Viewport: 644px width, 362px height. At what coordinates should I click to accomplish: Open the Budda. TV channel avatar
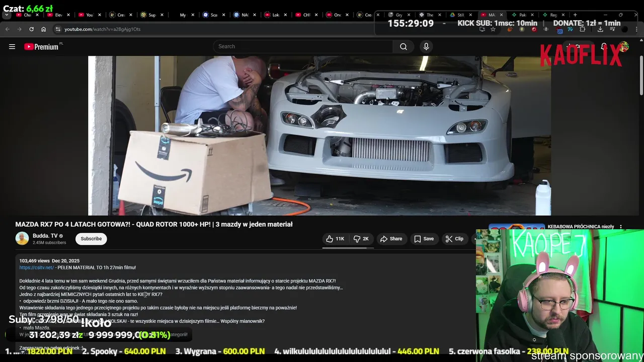(x=22, y=238)
